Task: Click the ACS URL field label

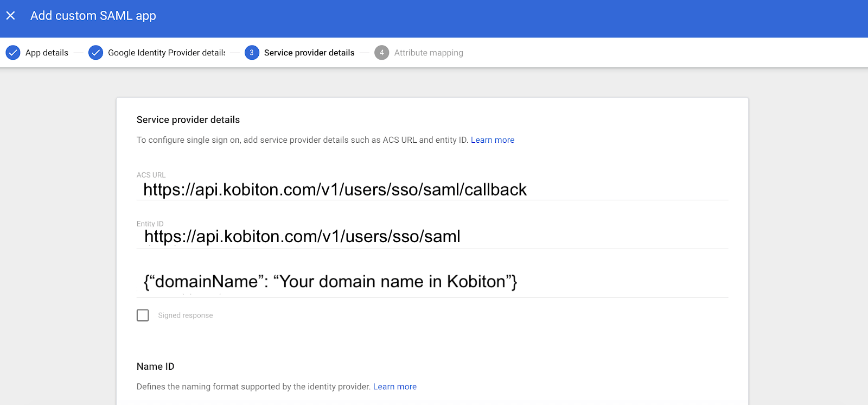Action: (x=151, y=175)
